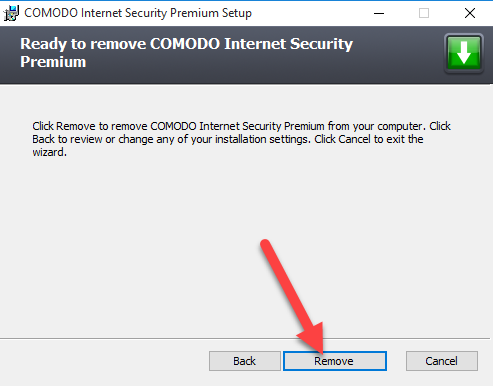Click the first line of instruction text

click(241, 126)
